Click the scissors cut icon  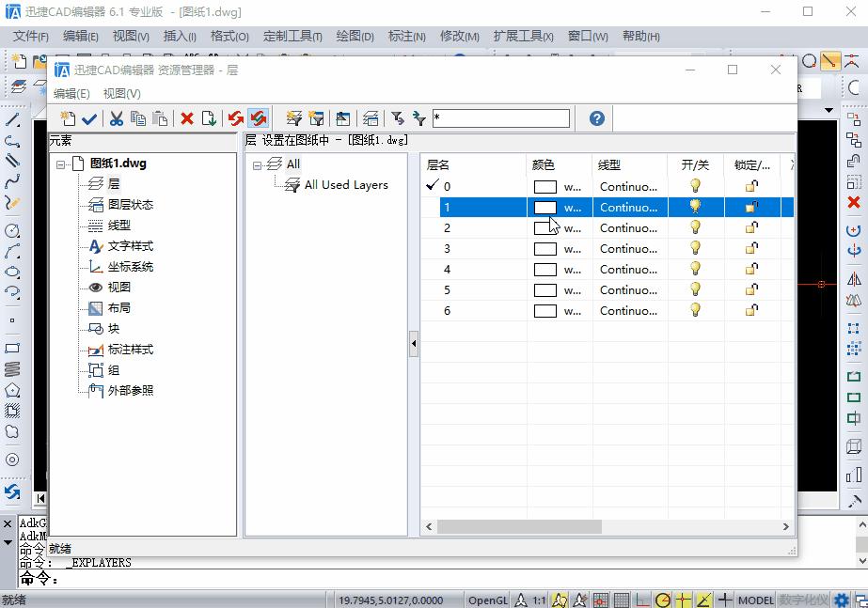pyautogui.click(x=117, y=118)
